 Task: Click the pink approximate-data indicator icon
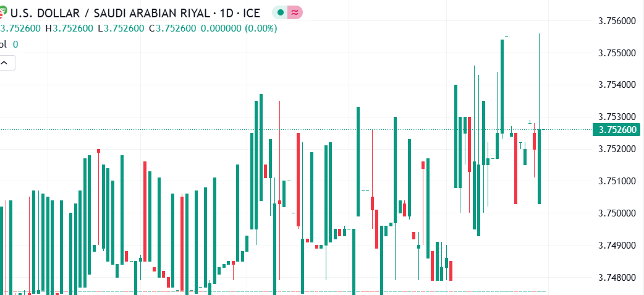[x=295, y=13]
